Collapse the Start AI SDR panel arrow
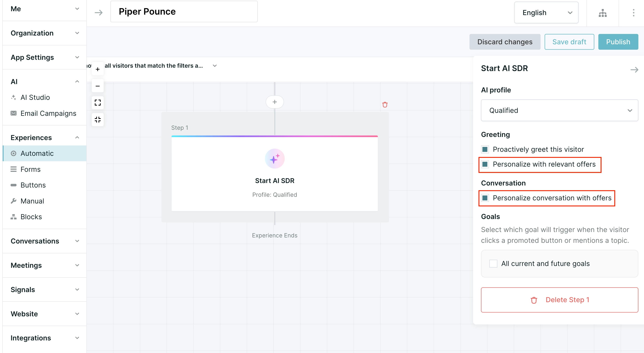The image size is (644, 353). 634,70
